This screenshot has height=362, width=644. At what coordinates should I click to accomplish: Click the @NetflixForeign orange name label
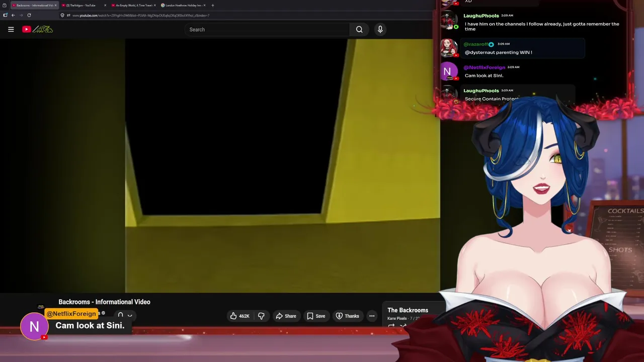[71, 314]
